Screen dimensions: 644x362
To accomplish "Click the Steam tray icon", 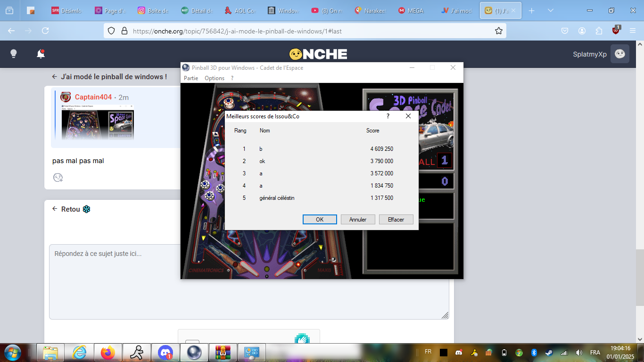I will coord(549,353).
